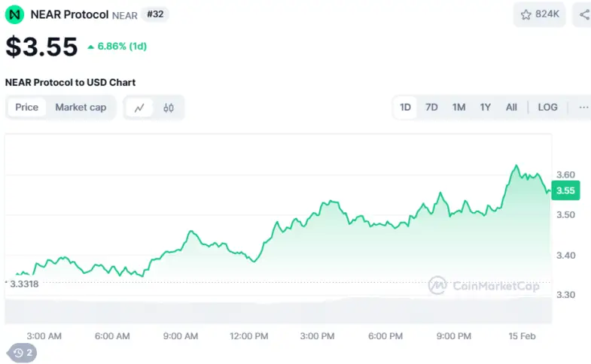The height and width of the screenshot is (364, 591).
Task: Switch to candlestick chart icon
Action: (x=169, y=108)
